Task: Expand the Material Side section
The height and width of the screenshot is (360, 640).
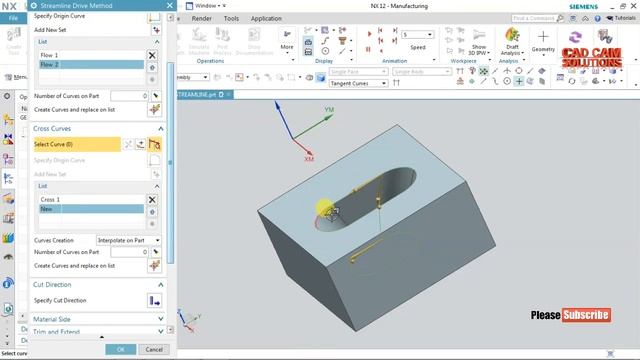Action: click(x=161, y=319)
